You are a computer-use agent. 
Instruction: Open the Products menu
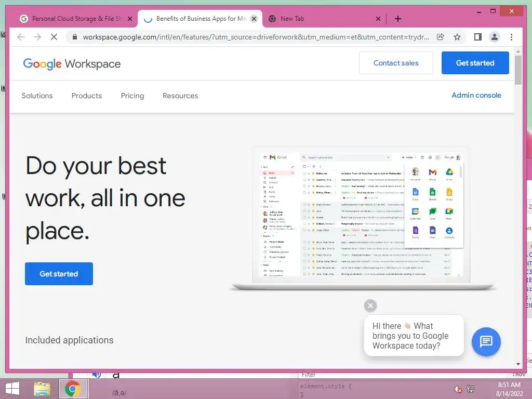click(87, 96)
